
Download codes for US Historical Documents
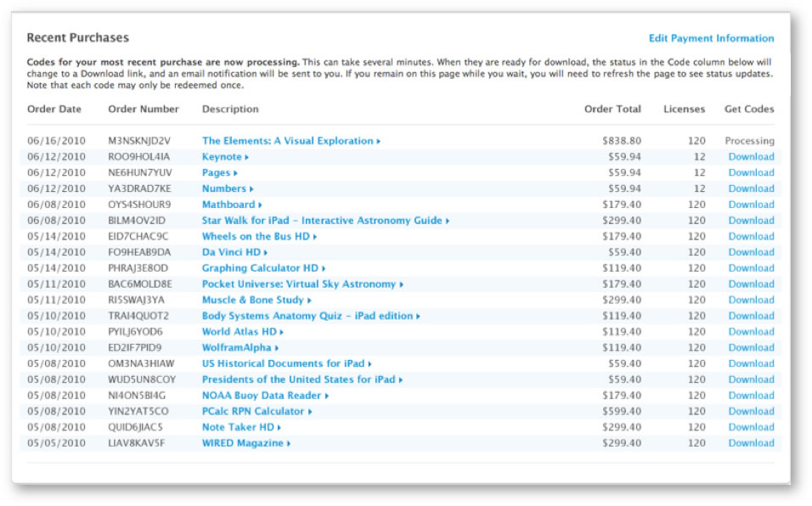point(751,363)
